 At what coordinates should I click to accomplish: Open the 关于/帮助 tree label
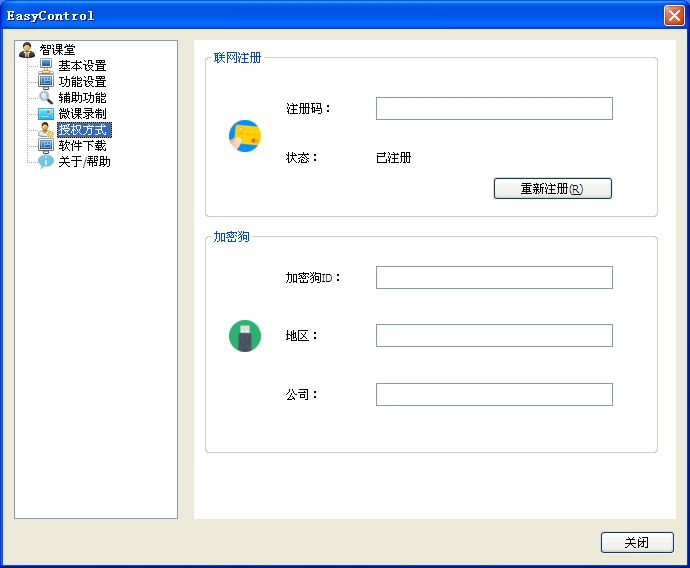84,162
